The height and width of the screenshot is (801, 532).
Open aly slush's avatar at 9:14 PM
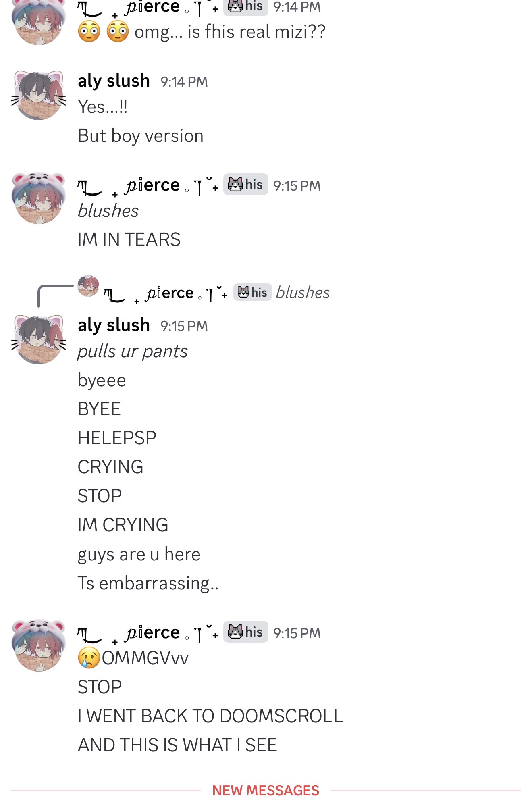tap(39, 95)
